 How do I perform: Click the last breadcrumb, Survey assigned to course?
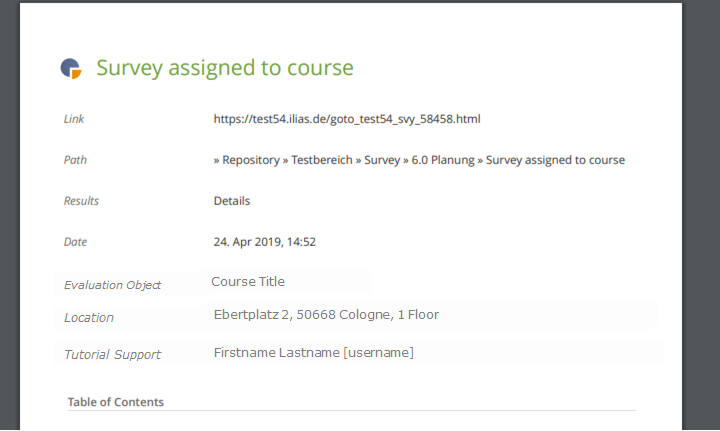[555, 160]
